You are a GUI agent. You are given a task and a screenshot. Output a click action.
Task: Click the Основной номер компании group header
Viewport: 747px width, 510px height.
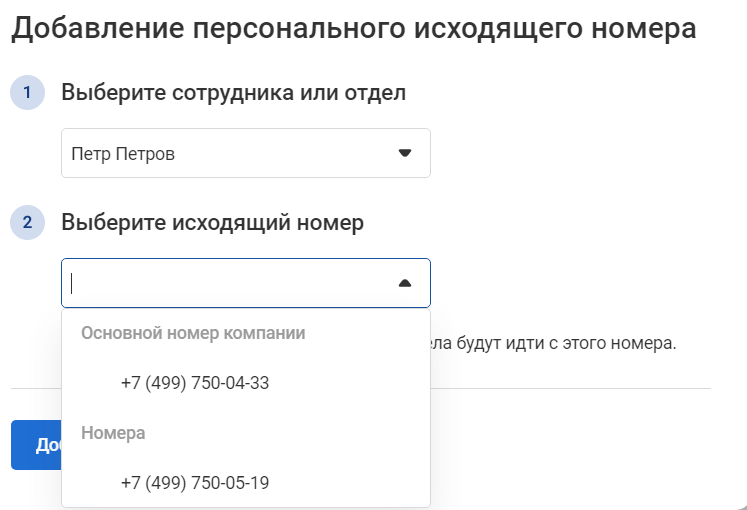[193, 333]
